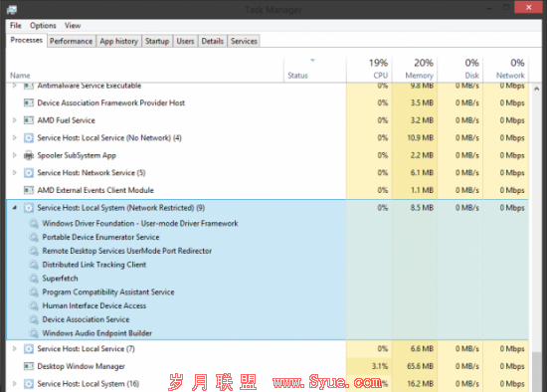
Task: Click the Program Compatibility Assistant Service icon
Action: (x=34, y=293)
